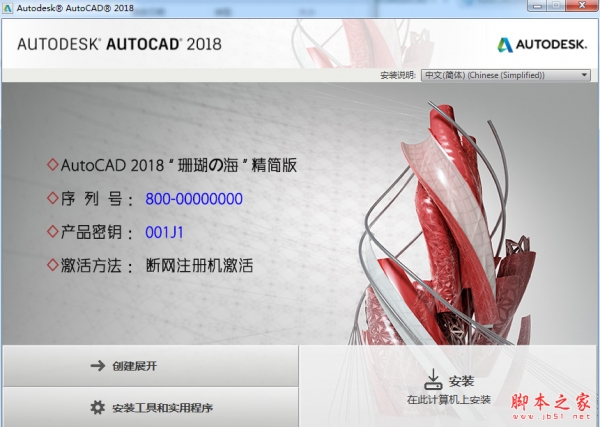Select the serial number 800-00000000 text
The height and width of the screenshot is (427, 600).
coord(194,199)
